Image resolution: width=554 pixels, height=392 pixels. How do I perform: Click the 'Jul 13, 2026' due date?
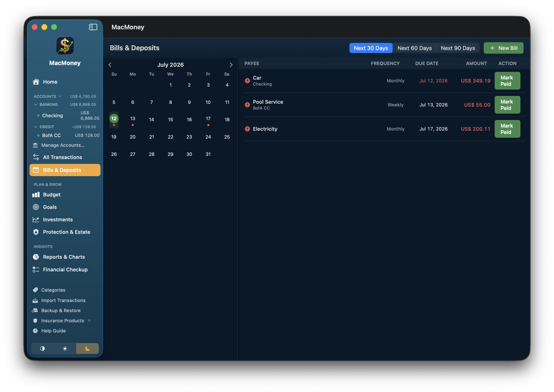pyautogui.click(x=433, y=105)
